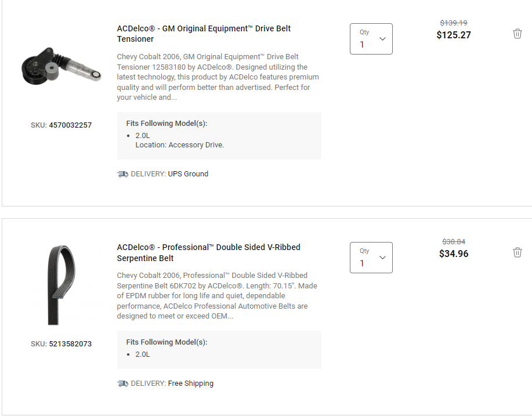Click the belt description ending in 'exceed OEM...'
The image size is (532, 416).
(217, 295)
